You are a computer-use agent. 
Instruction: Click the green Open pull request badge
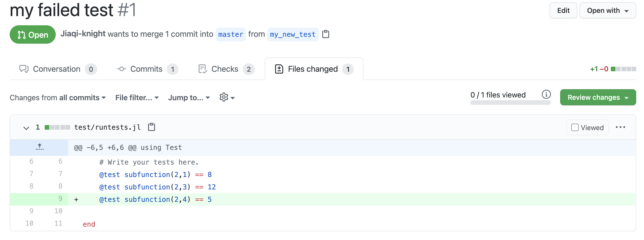point(32,35)
